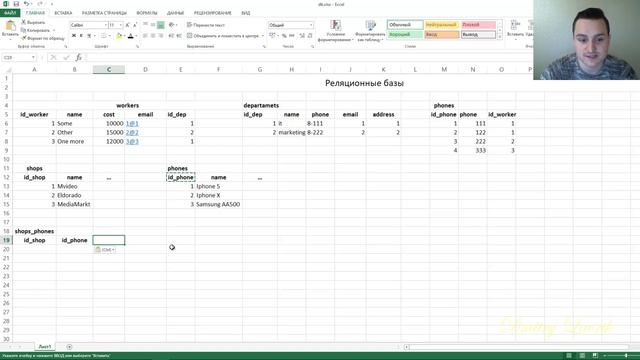This screenshot has height=360, width=640.
Task: Align text to the top
Action: [145, 25]
